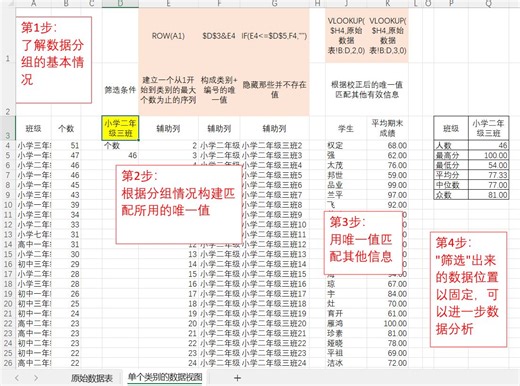Click cell with count 47 in column B
The image size is (520, 386).
coord(66,155)
